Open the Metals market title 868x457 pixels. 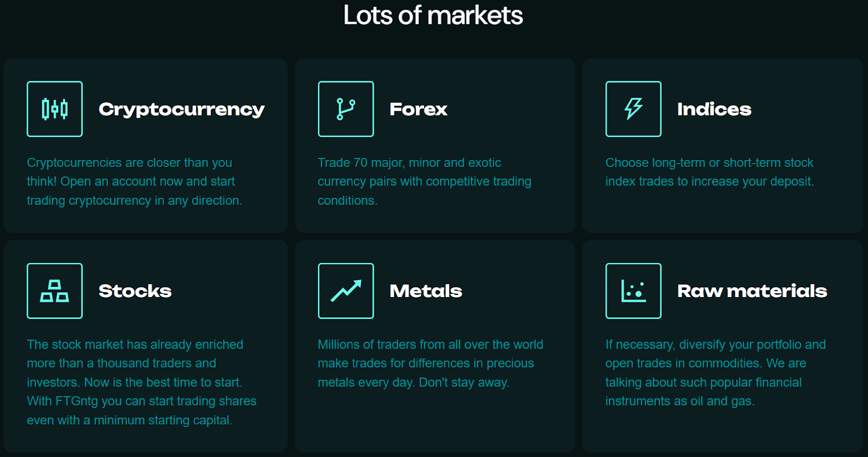click(426, 291)
